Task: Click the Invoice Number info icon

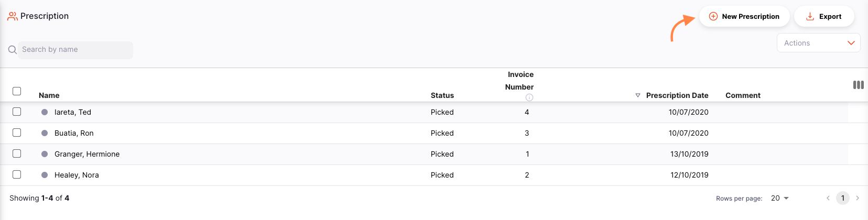Action: (x=529, y=97)
